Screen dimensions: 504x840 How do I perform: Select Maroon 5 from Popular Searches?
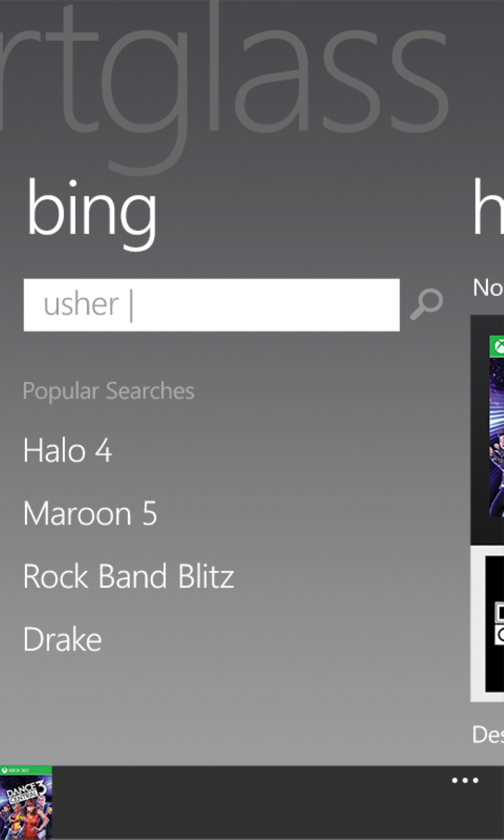[x=90, y=514]
